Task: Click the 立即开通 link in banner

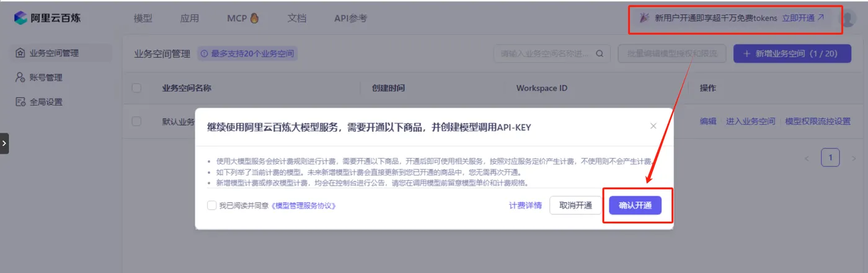Action: point(803,18)
